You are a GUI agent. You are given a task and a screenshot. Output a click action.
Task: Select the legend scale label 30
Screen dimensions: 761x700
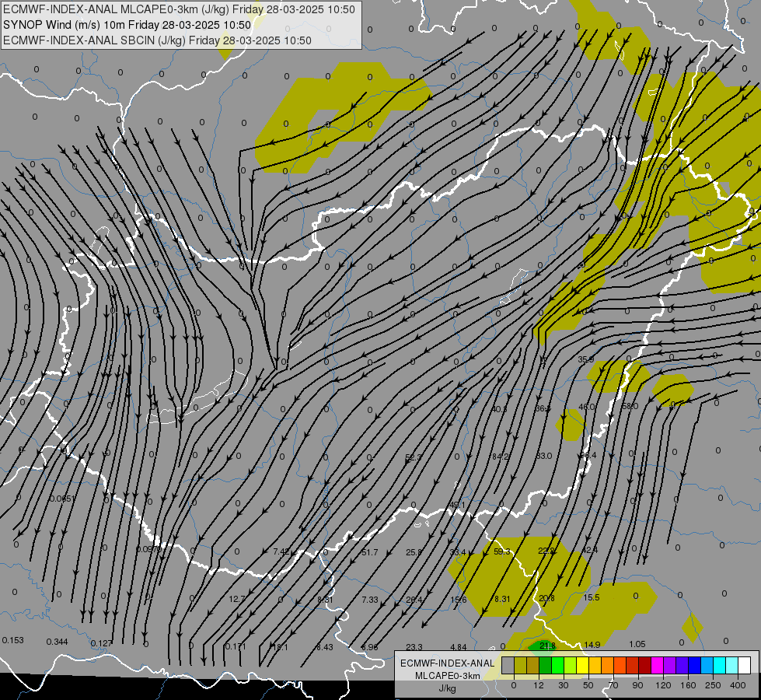[x=564, y=685]
